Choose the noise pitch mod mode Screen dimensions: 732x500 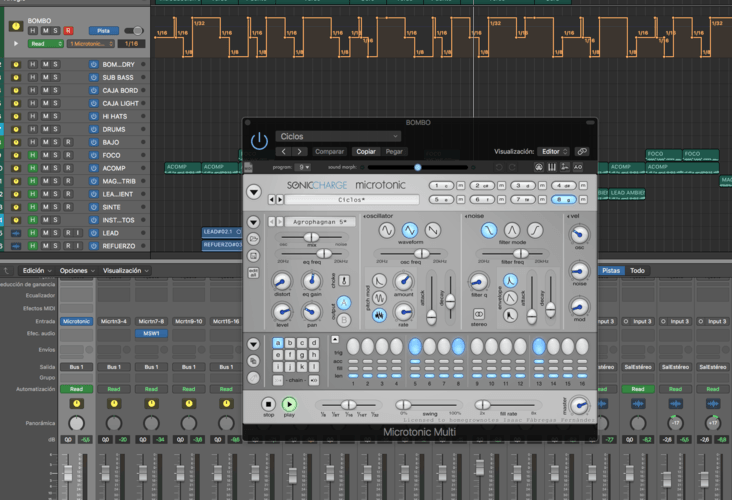pyautogui.click(x=379, y=315)
